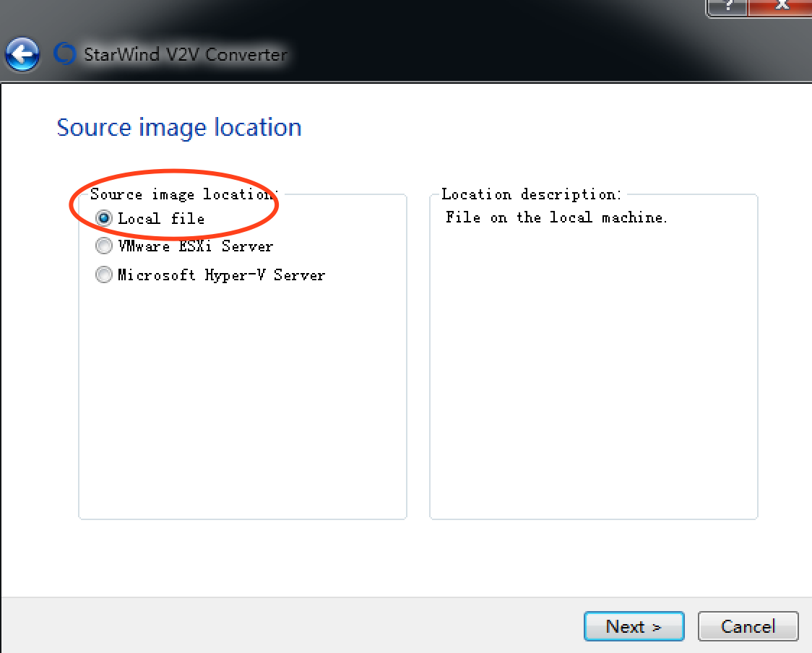Close the StarWind converter window

[x=780, y=7]
